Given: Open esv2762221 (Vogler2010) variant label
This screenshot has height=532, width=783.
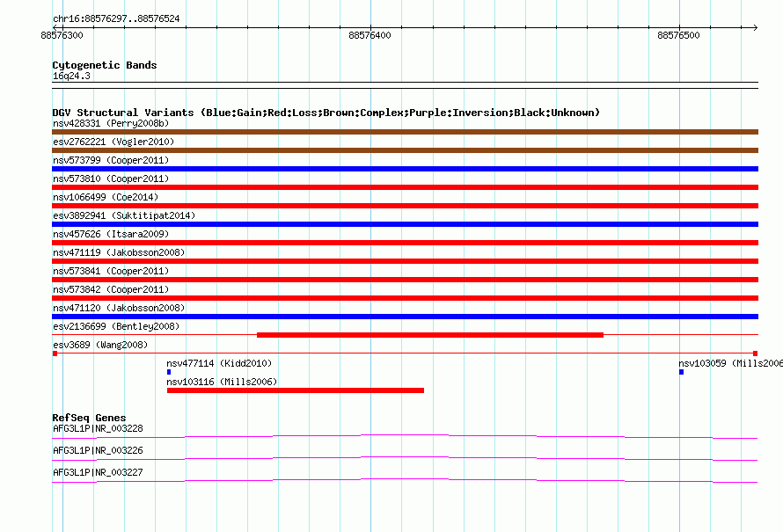Looking at the screenshot, I should (113, 142).
